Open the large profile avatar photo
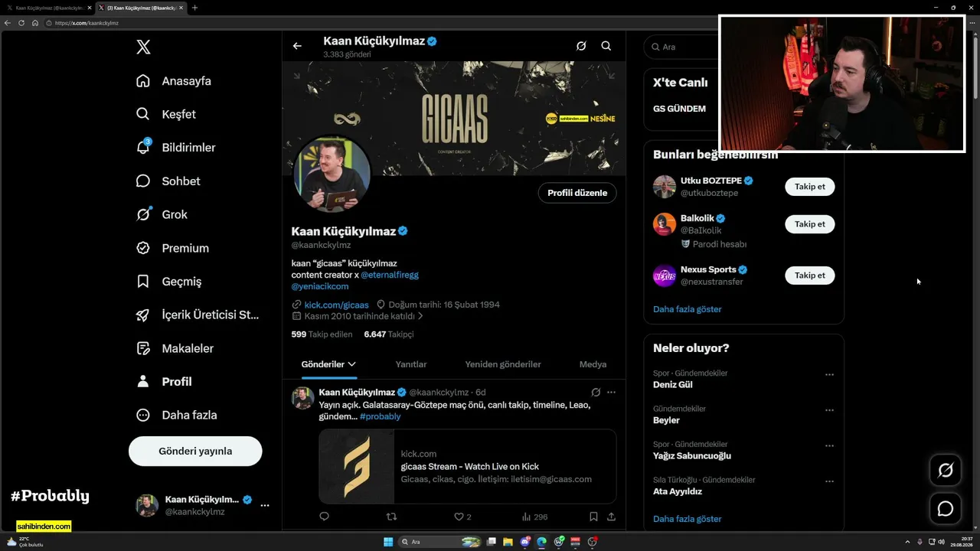Screen dimensions: 980x551 tap(332, 175)
